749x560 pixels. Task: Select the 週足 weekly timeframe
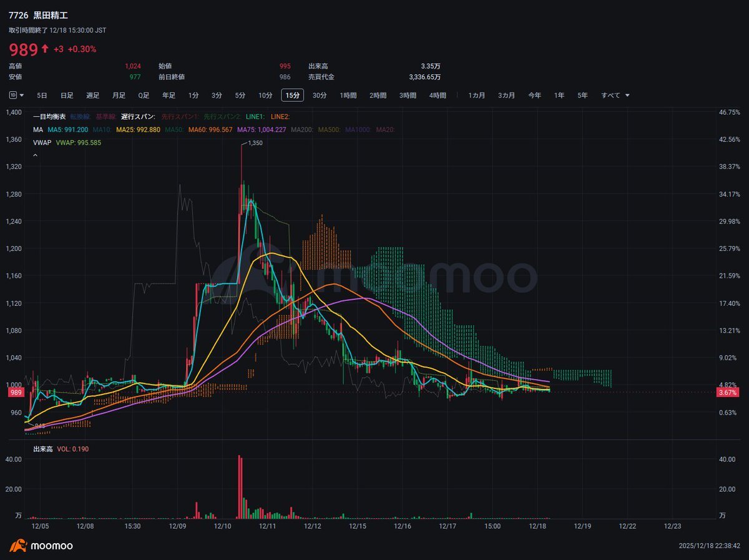tap(92, 96)
